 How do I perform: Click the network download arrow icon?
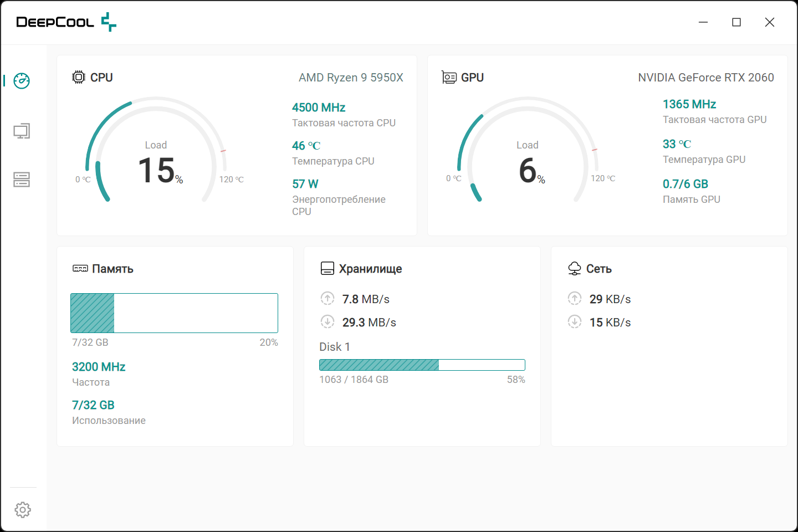pos(575,322)
